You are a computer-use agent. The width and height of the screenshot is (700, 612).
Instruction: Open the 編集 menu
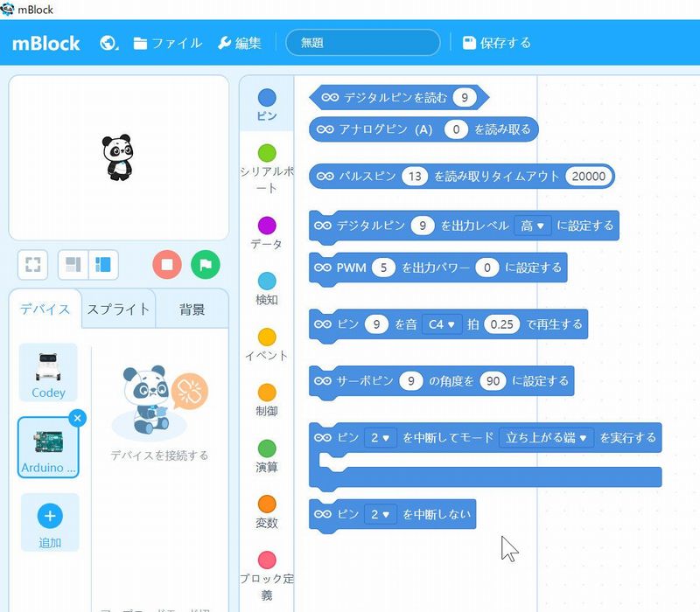tap(239, 43)
